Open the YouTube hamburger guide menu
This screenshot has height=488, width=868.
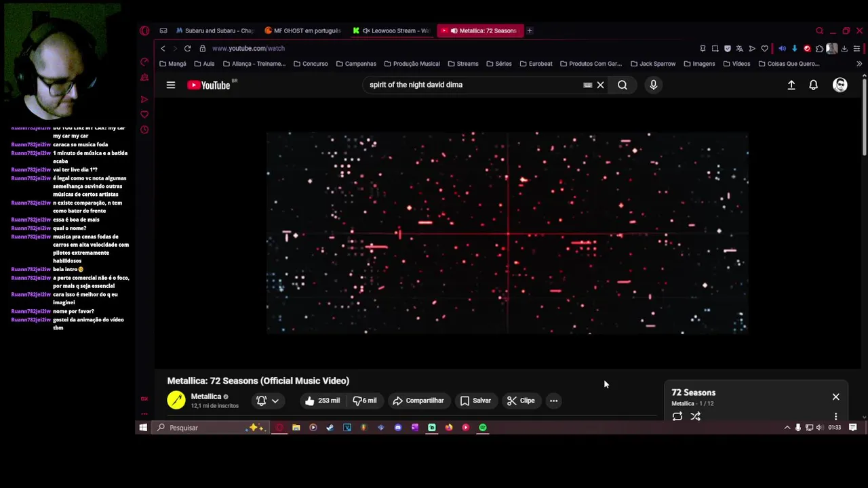click(171, 85)
